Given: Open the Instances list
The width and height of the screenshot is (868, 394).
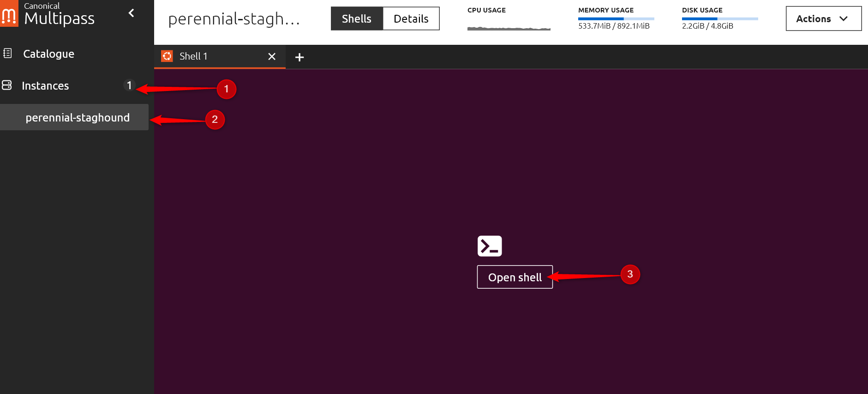Looking at the screenshot, I should click(x=45, y=85).
